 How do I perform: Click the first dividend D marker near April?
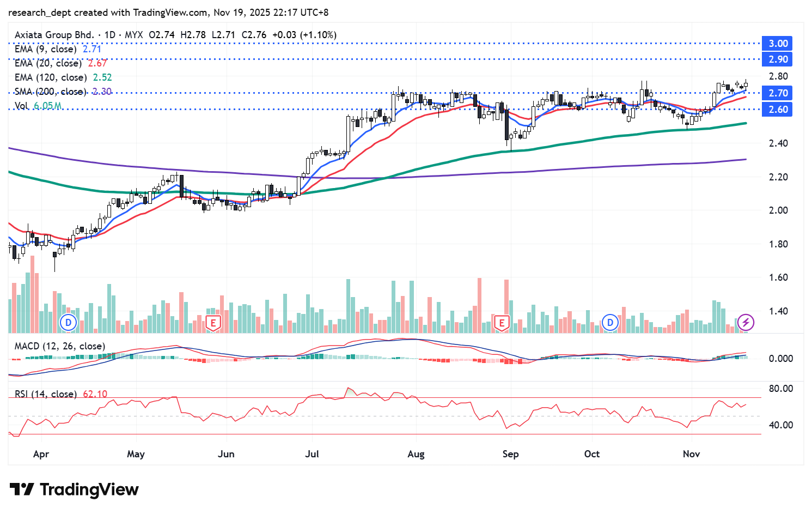(69, 323)
